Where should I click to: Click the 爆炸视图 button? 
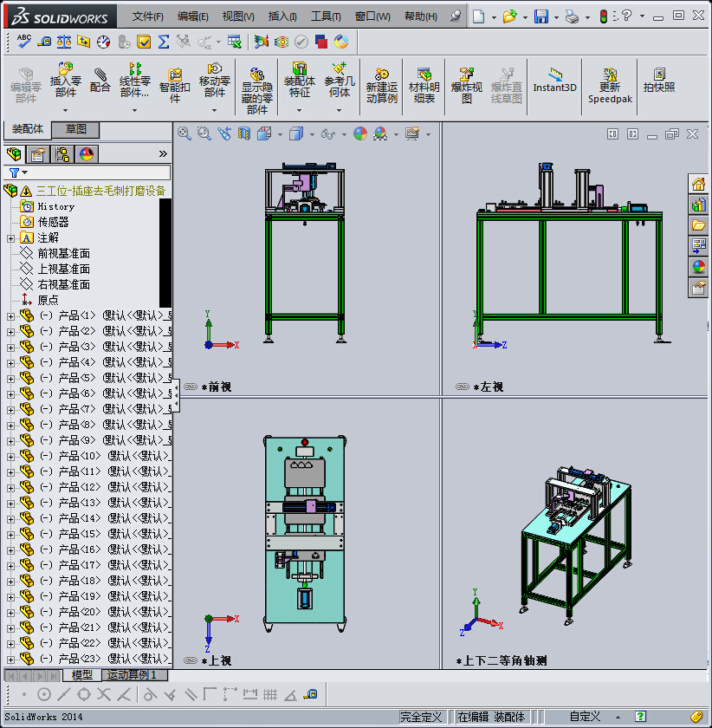pos(467,86)
